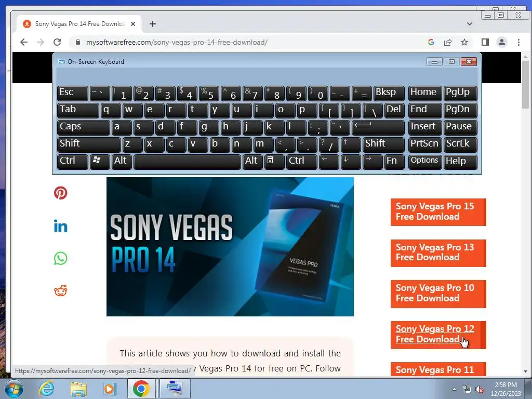Click the network tray icon
532x399 pixels.
[467, 390]
